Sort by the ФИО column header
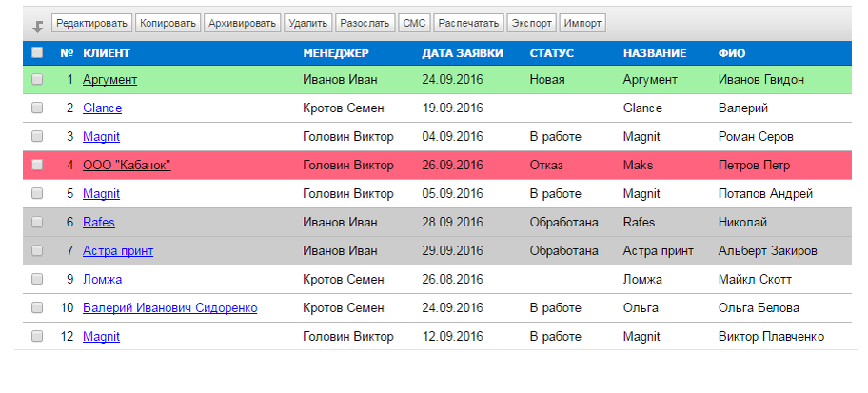 731,53
